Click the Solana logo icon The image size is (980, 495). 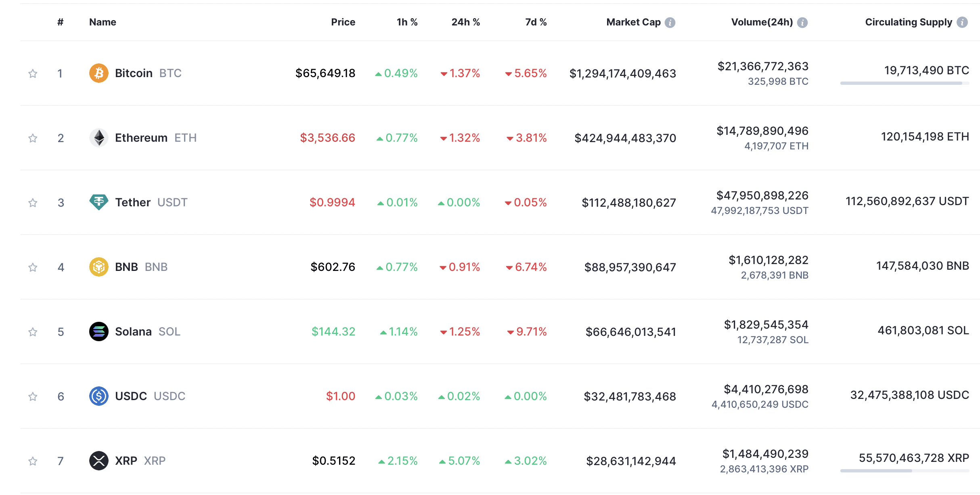(98, 331)
